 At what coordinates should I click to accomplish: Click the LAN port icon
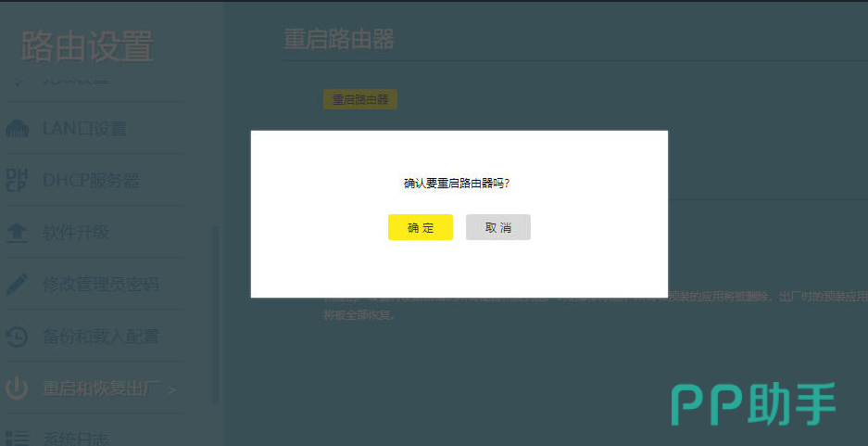click(18, 129)
